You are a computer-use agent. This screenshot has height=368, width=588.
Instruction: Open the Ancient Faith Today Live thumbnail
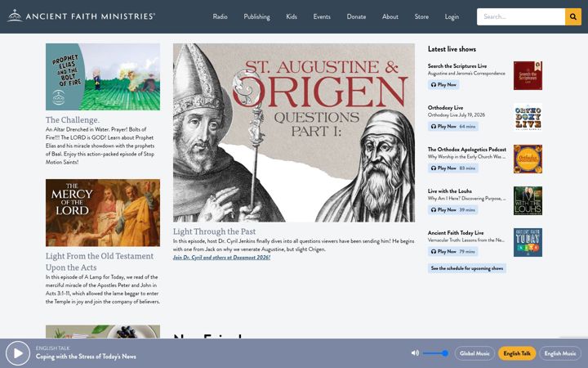tap(528, 242)
